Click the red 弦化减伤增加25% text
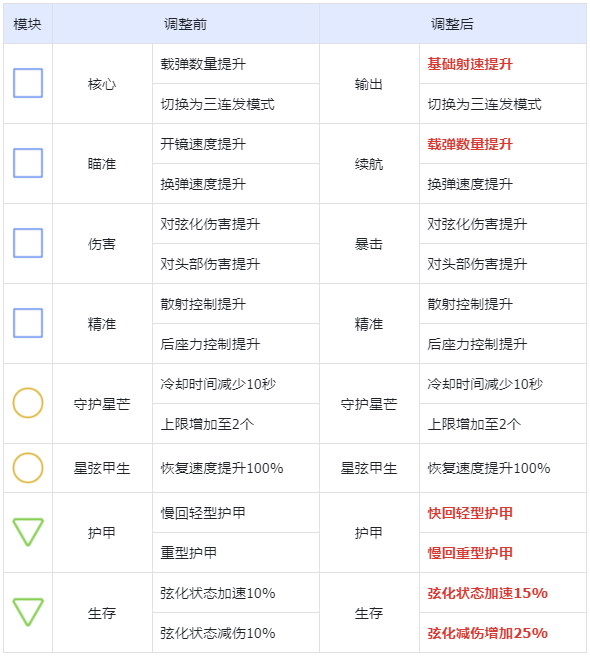Image resolution: width=590 pixels, height=656 pixels. coord(487,633)
